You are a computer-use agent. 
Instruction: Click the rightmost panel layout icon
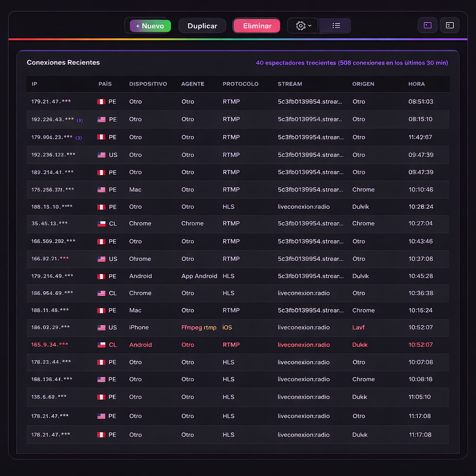(x=450, y=26)
